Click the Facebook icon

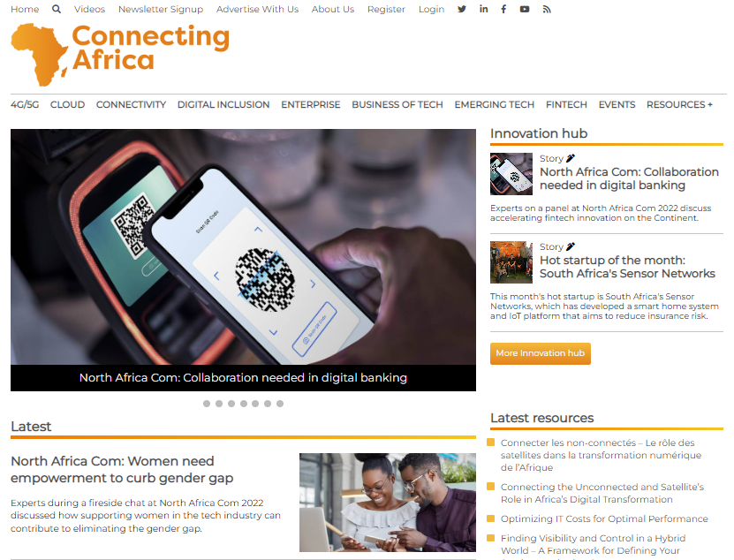(x=503, y=9)
